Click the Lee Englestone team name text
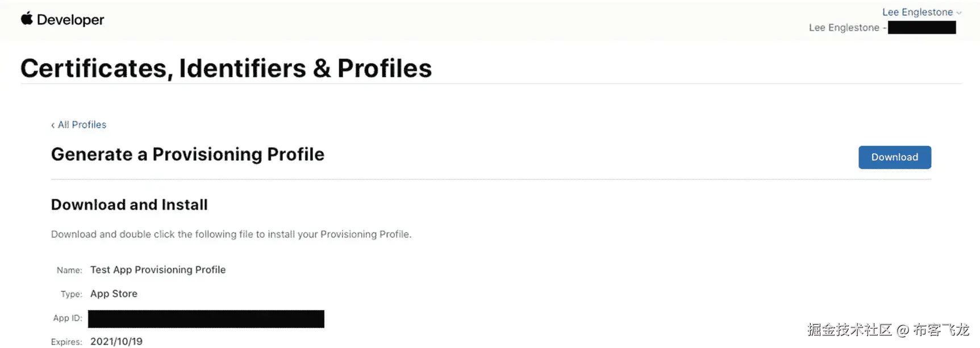Screen dimensions: 980x348 [x=844, y=27]
